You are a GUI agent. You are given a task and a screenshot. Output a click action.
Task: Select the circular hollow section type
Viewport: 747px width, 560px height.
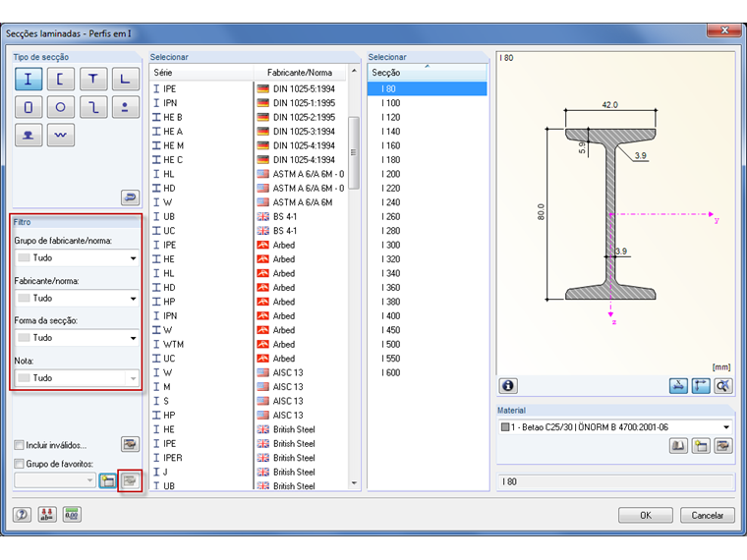pos(61,107)
